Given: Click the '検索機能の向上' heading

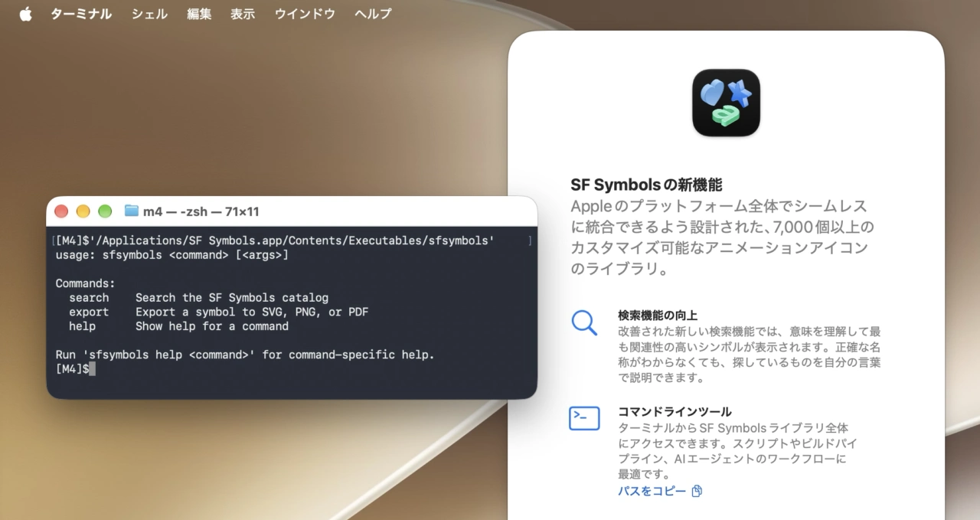Looking at the screenshot, I should pyautogui.click(x=658, y=315).
